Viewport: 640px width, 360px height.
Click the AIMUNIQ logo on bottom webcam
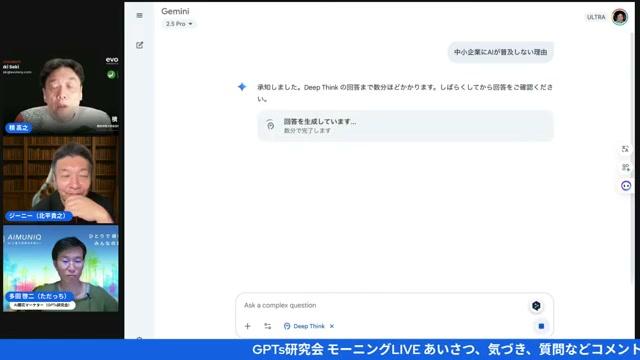(x=24, y=237)
